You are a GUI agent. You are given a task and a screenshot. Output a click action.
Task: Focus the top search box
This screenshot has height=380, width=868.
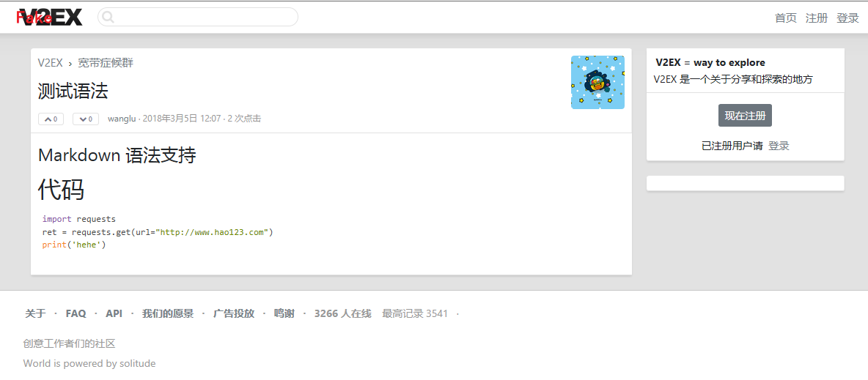tap(198, 17)
